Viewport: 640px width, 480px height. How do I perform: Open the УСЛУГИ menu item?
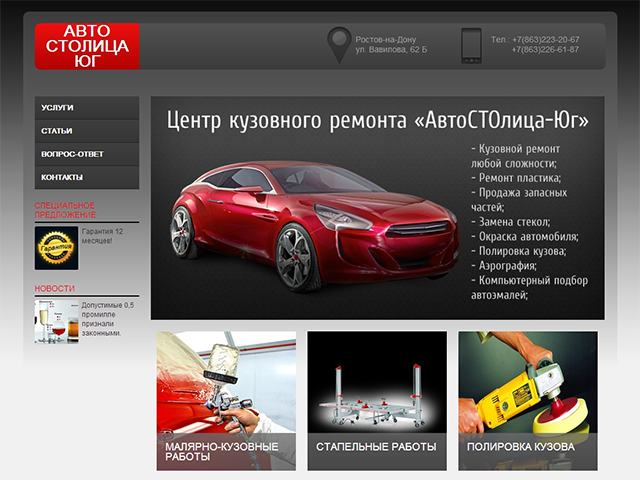coord(87,108)
